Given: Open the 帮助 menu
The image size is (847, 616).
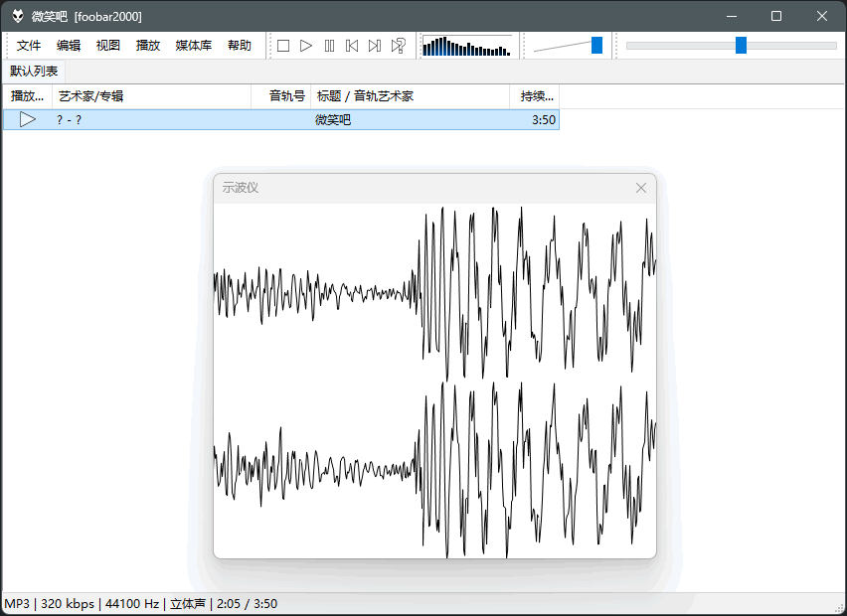Looking at the screenshot, I should (240, 46).
